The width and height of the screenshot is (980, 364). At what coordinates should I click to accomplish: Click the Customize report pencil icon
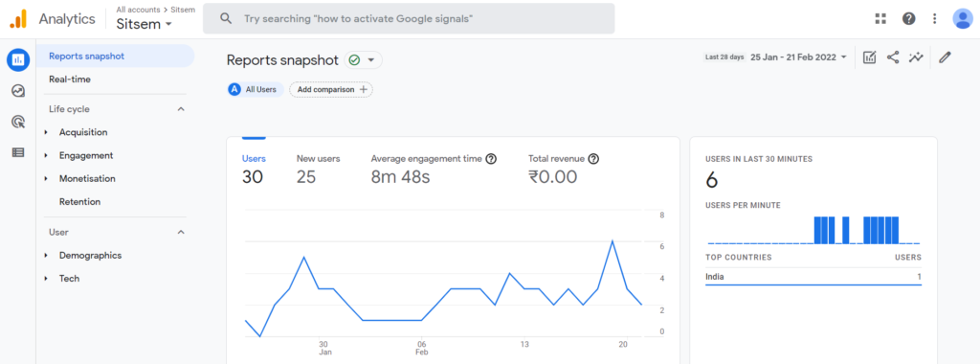pos(945,57)
